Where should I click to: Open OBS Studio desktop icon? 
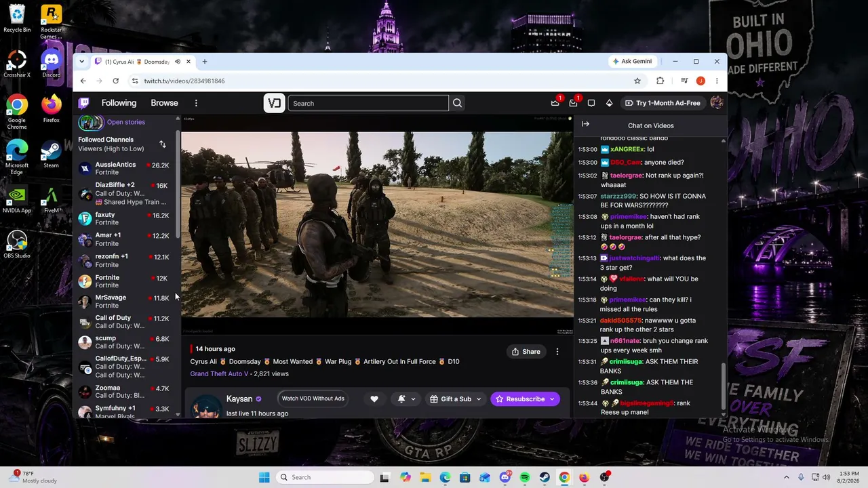pos(17,244)
